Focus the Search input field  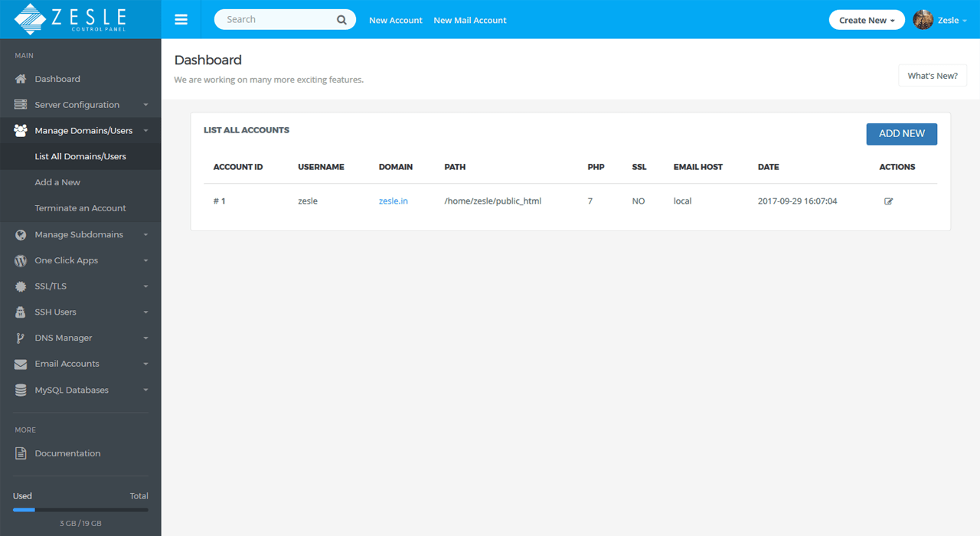click(276, 20)
